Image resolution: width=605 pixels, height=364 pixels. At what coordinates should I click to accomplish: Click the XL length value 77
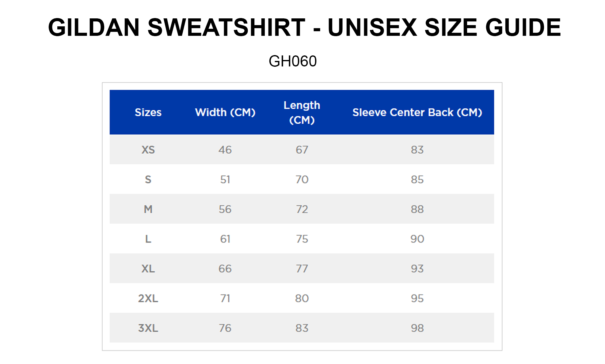pos(302,268)
